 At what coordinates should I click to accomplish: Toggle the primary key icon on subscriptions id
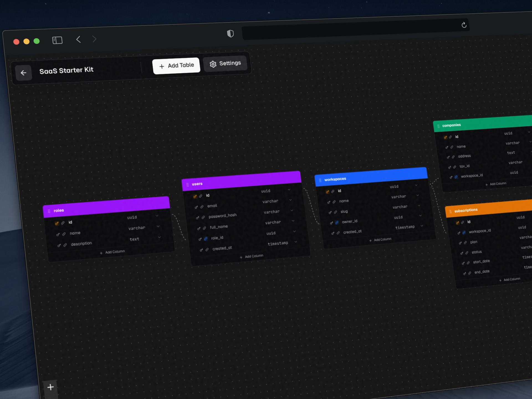[457, 223]
